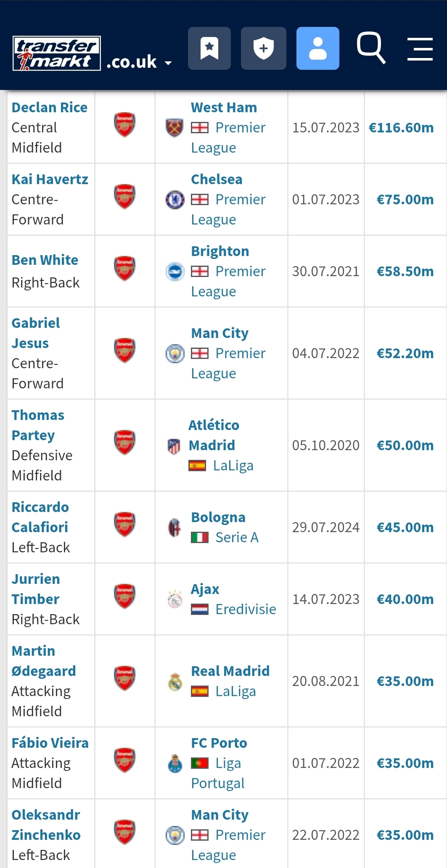Open the Brighton club link
Viewport: 447px width, 868px height.
click(x=220, y=251)
